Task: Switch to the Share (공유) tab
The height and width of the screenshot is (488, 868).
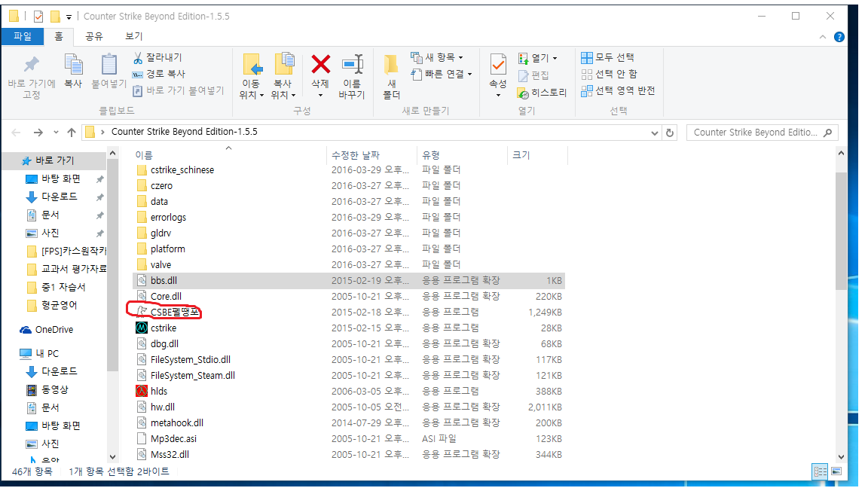Action: (93, 36)
